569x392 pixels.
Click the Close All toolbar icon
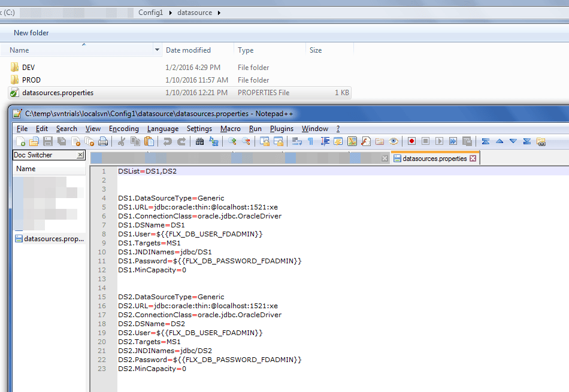pos(89,141)
